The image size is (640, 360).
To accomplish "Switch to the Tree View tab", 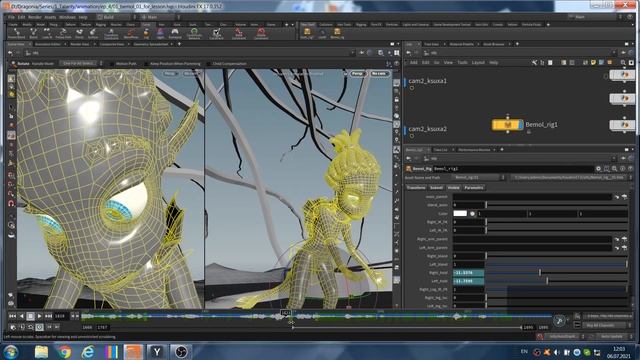I will [431, 44].
